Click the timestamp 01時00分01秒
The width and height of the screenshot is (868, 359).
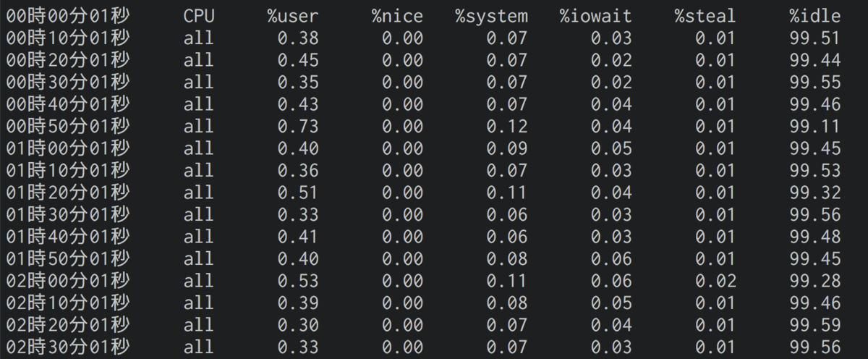(68, 149)
